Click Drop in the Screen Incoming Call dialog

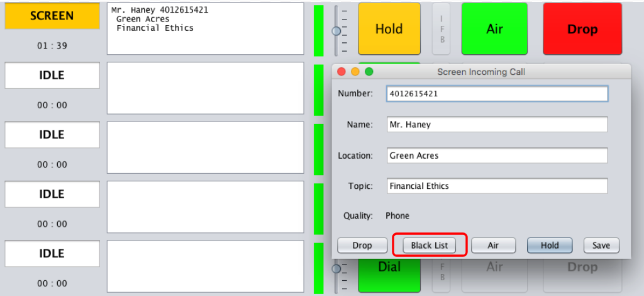(x=362, y=246)
